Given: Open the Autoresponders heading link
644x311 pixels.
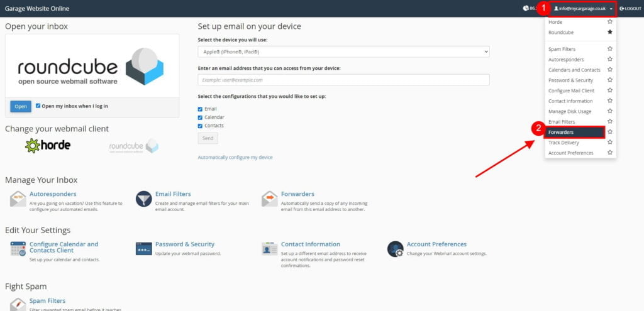Looking at the screenshot, I should pyautogui.click(x=53, y=194).
